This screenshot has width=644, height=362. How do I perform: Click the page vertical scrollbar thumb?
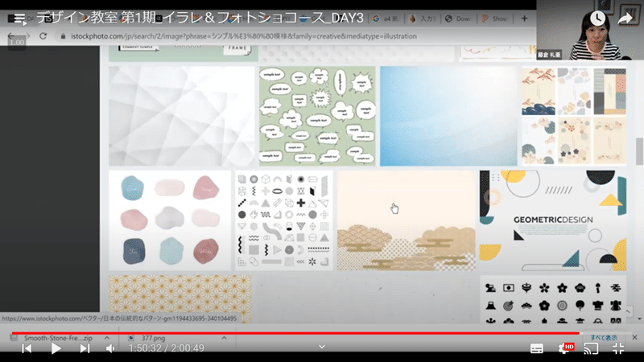tap(639, 151)
